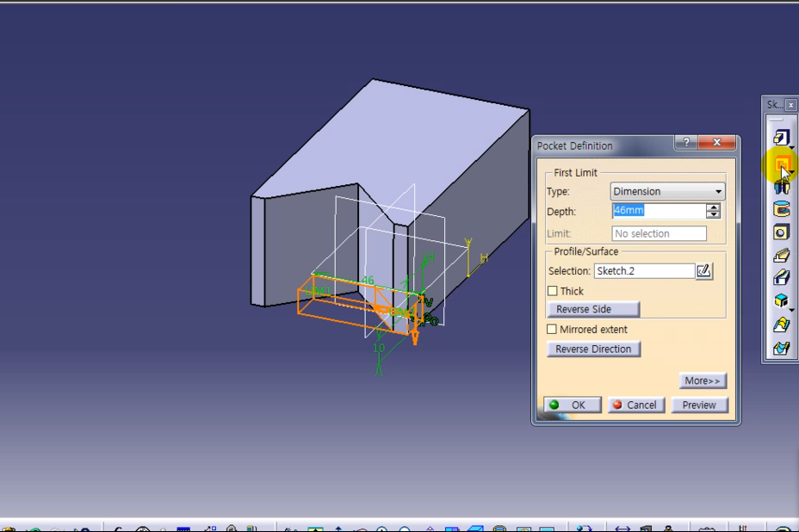Choose the Groove tool icon
799x532 pixels.
(x=781, y=209)
